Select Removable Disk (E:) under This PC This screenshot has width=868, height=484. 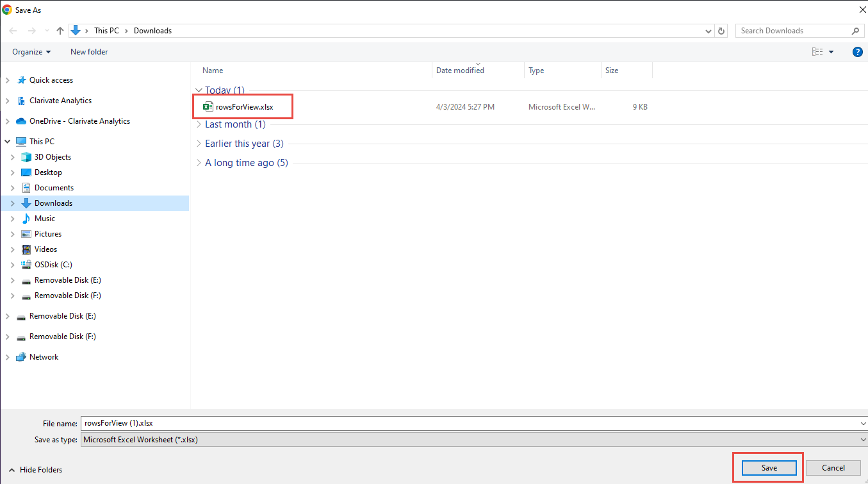[68, 280]
